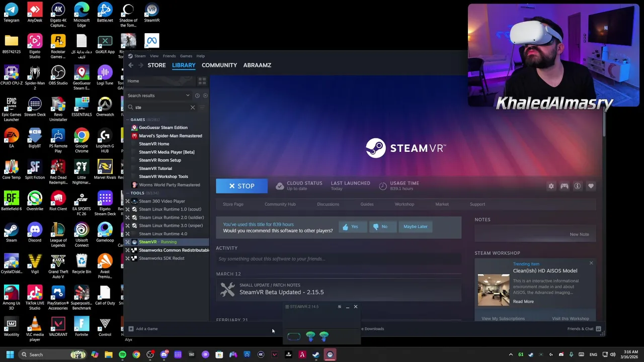Click Visit this Workshop link
This screenshot has height=362, width=644.
click(570, 318)
